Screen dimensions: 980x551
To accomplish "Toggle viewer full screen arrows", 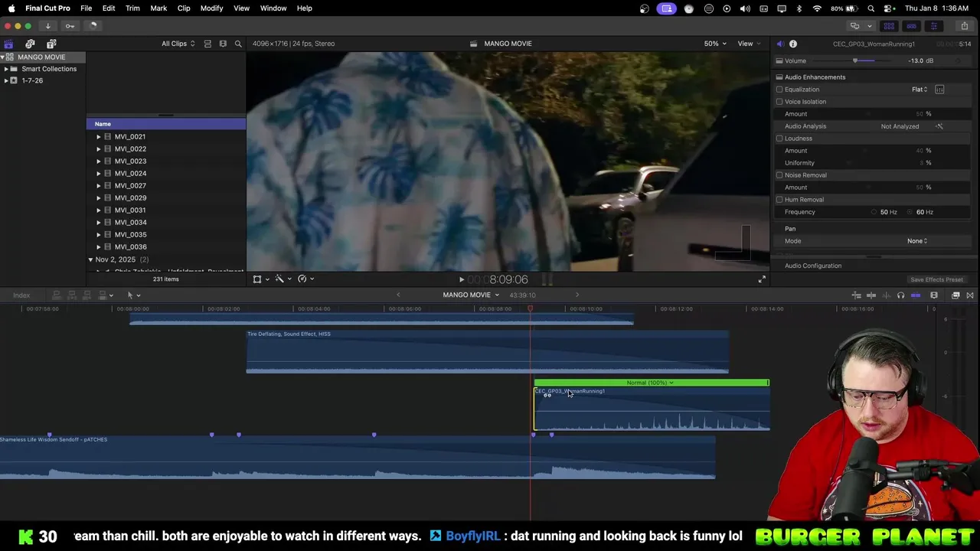I will tap(762, 279).
